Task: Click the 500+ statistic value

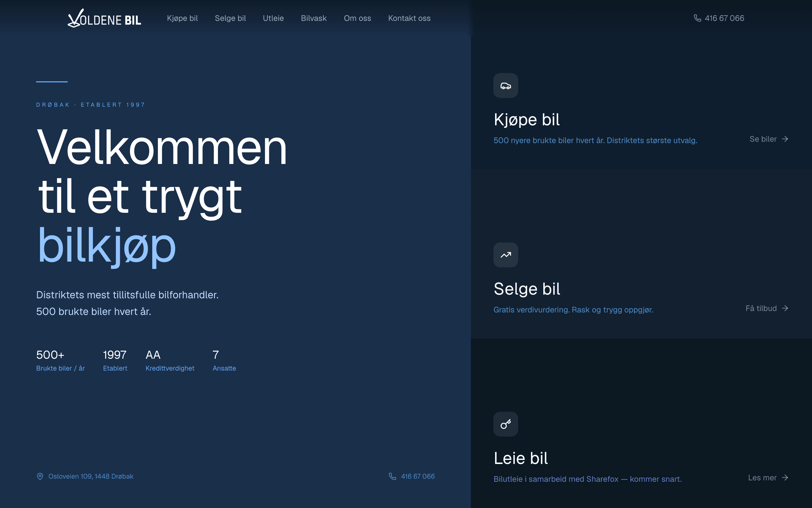Action: [x=50, y=355]
